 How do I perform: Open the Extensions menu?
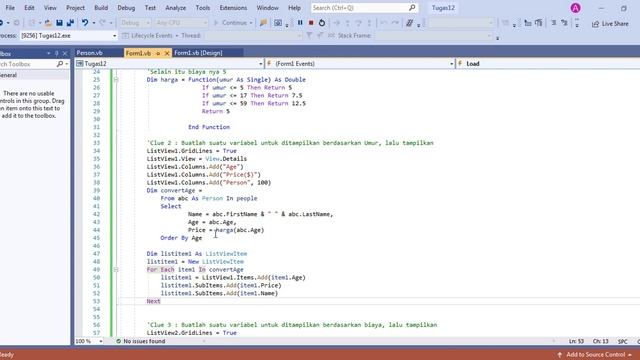click(x=233, y=8)
